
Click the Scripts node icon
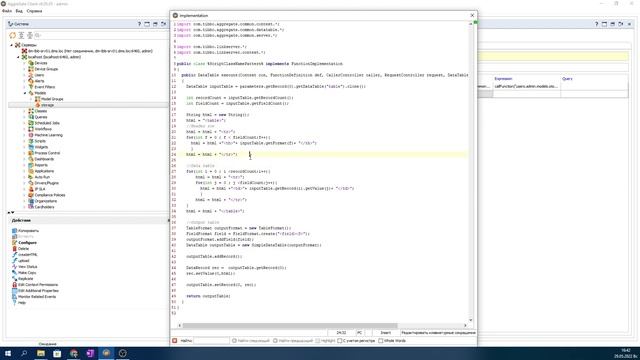click(x=31, y=141)
